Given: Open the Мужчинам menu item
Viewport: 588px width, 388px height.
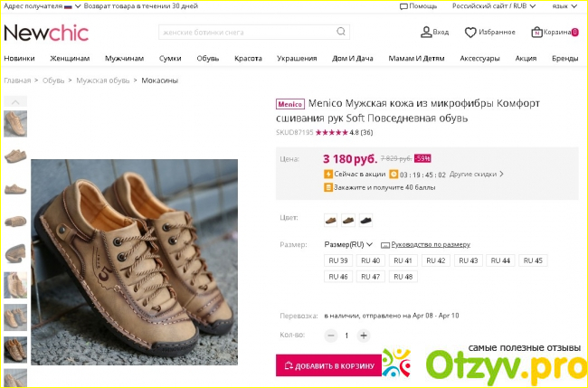Looking at the screenshot, I should 124,59.
